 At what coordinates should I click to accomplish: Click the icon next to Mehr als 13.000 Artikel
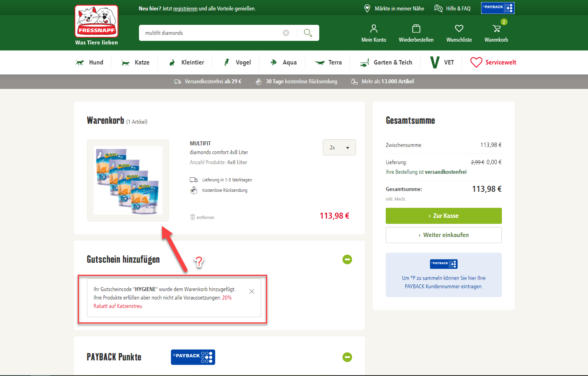pos(354,82)
